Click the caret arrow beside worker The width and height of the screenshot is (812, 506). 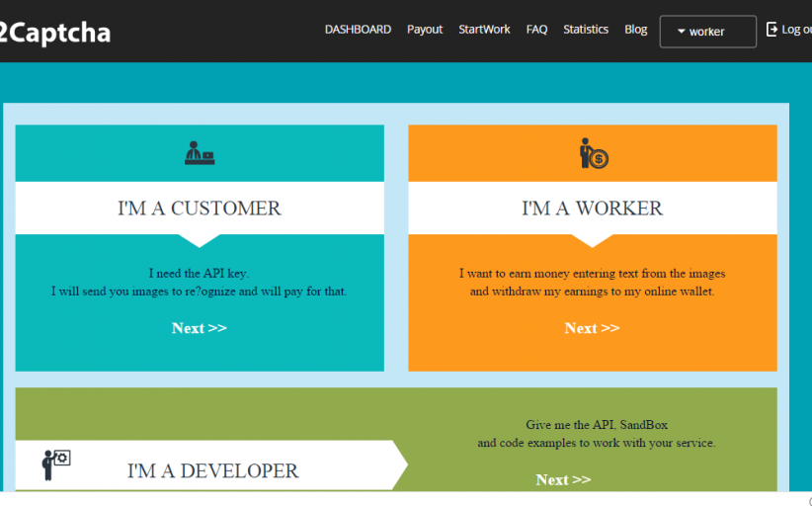[x=682, y=32]
